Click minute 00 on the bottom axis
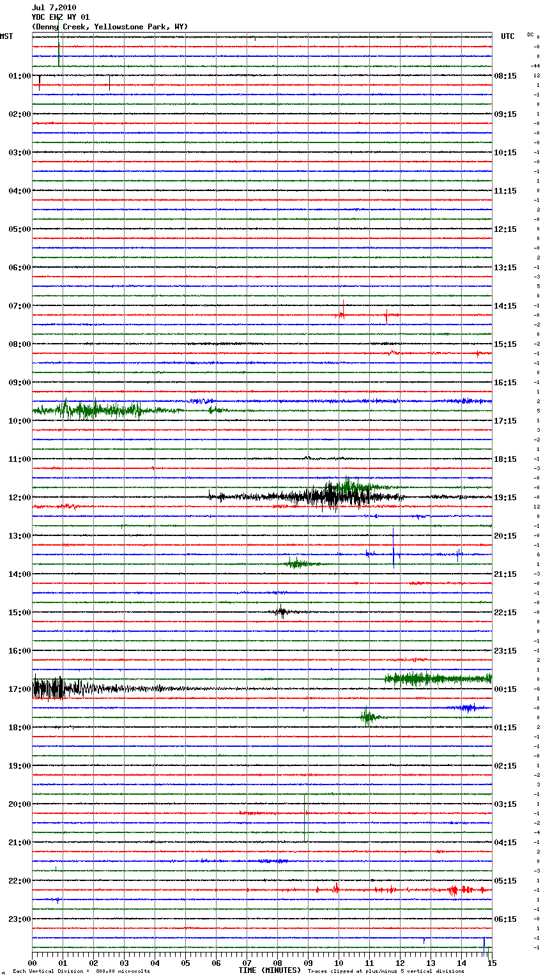The width and height of the screenshot is (543, 980). pos(32,962)
